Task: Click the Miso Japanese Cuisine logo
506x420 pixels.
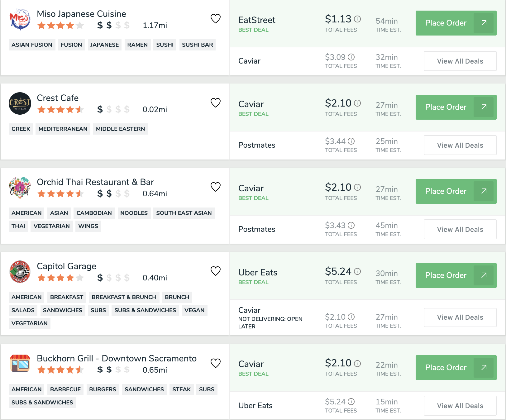Action: coord(20,19)
